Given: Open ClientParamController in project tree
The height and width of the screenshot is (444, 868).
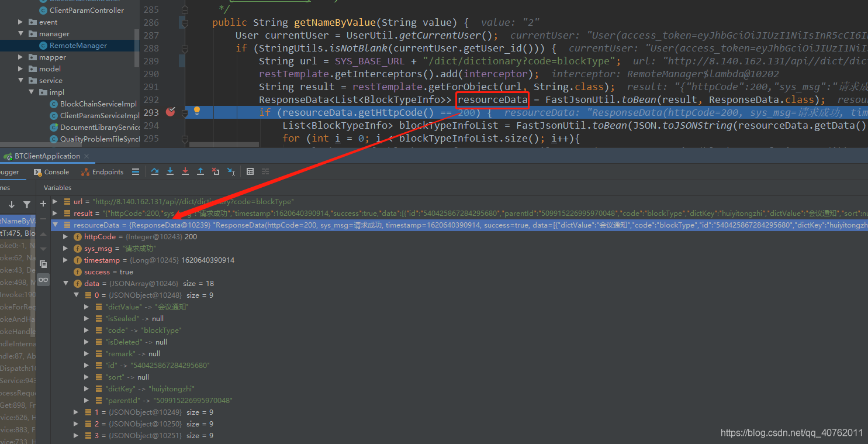Looking at the screenshot, I should point(81,11).
